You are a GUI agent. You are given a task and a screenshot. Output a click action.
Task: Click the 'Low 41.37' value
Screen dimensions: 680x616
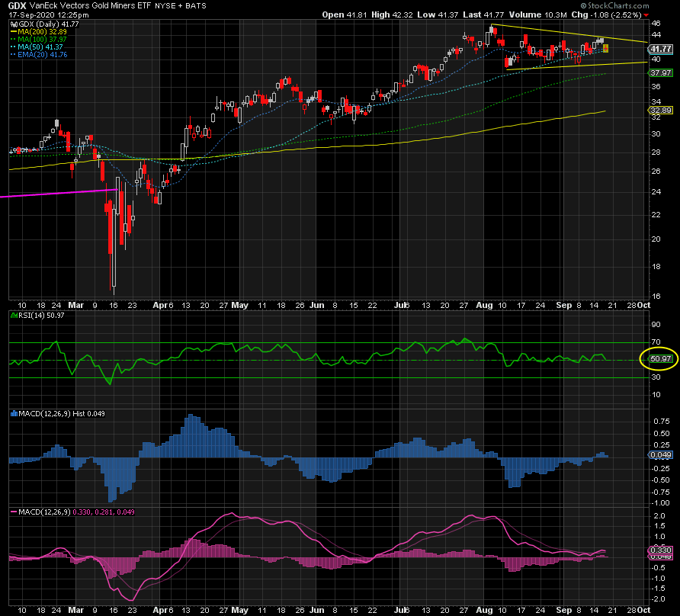pos(438,14)
